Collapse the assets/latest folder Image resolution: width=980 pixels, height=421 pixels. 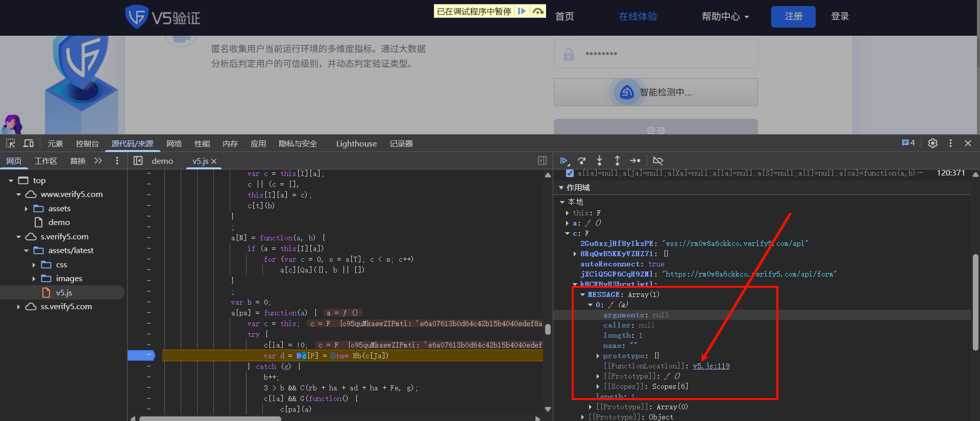pos(26,251)
